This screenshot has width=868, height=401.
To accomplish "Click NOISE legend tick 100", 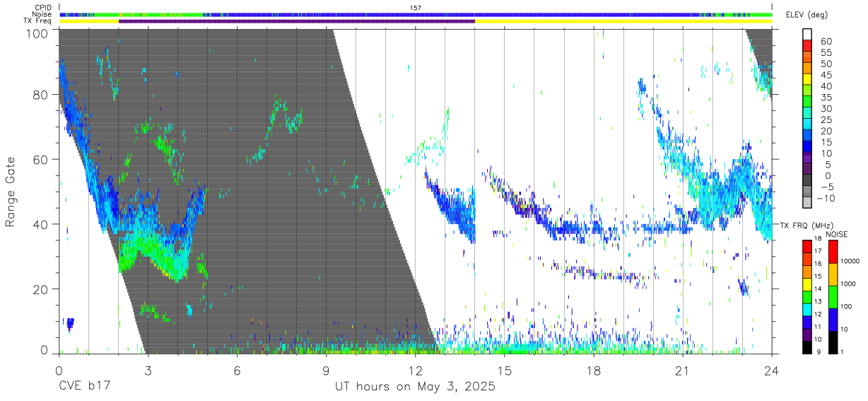I will point(847,306).
